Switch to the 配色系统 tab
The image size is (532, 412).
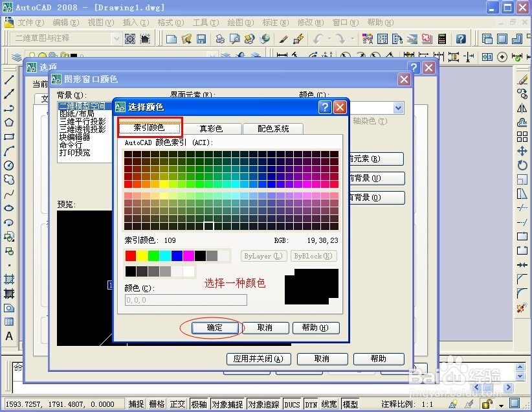pyautogui.click(x=273, y=129)
